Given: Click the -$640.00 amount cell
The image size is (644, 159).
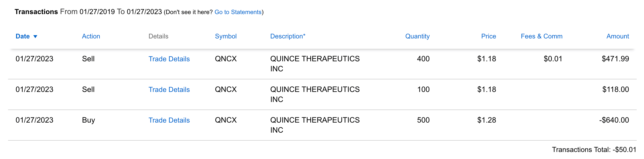Looking at the screenshot, I should click(614, 120).
